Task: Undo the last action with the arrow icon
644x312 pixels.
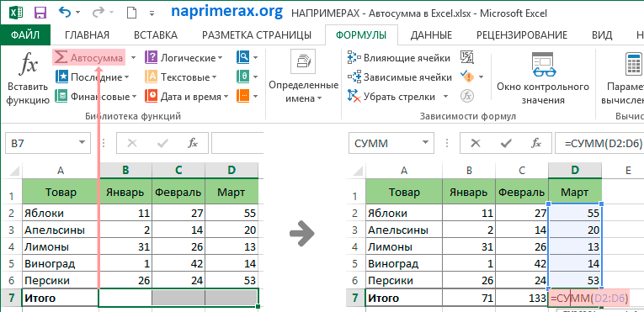Action: [x=66, y=13]
